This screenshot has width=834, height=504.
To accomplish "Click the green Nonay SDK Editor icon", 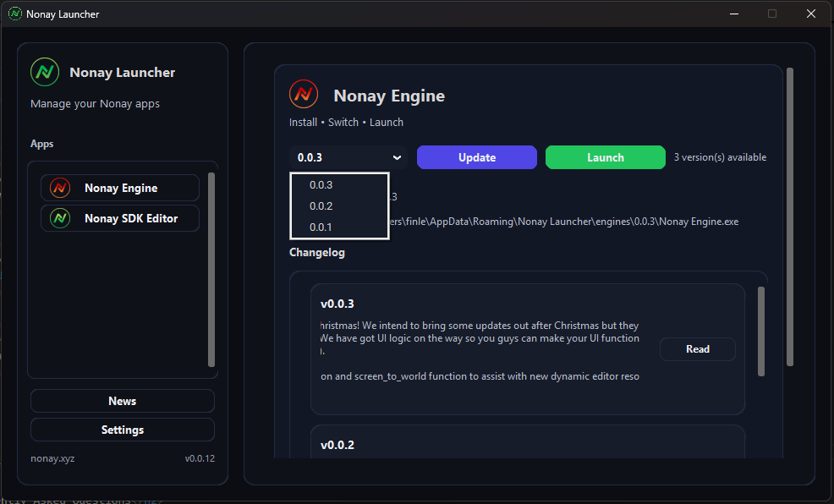I will click(60, 218).
